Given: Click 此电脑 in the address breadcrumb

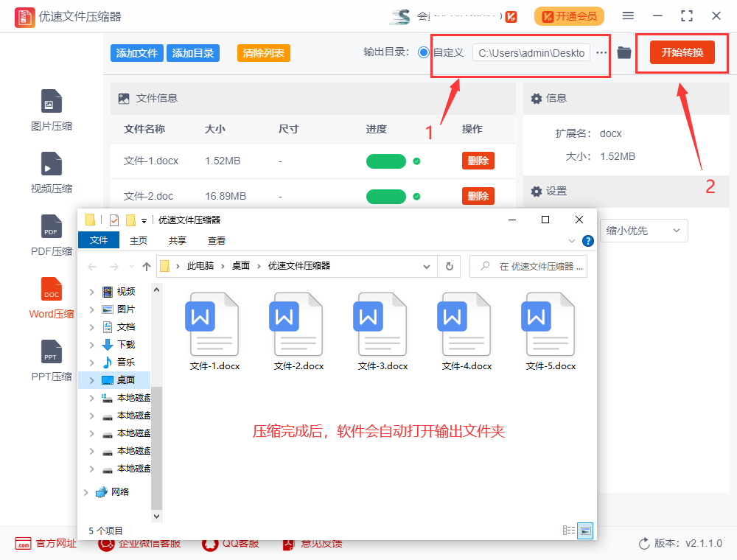Looking at the screenshot, I should point(200,266).
